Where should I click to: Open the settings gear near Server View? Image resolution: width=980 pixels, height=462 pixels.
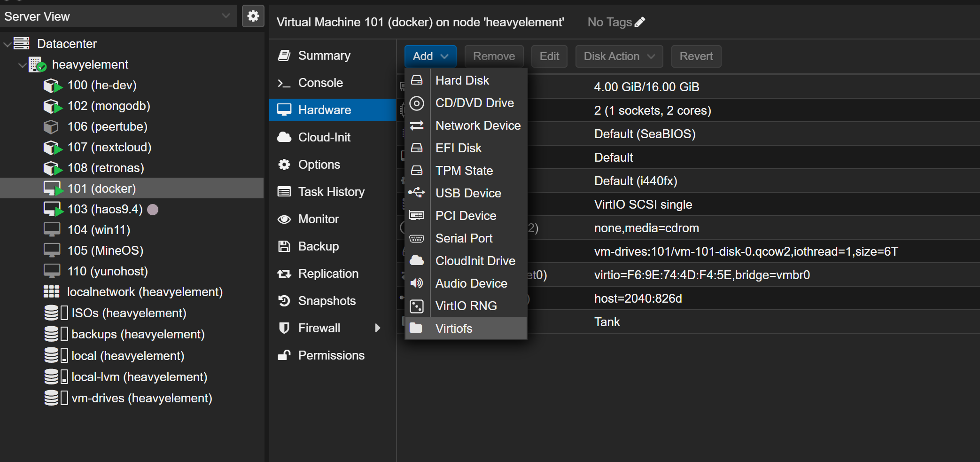[253, 16]
